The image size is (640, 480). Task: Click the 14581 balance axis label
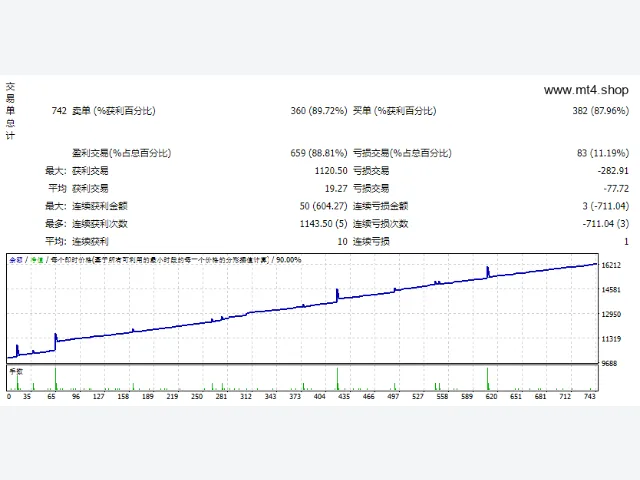click(x=611, y=290)
